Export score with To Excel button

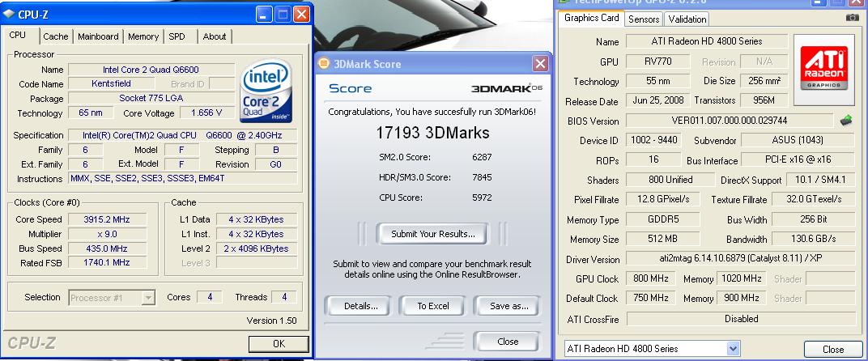tap(433, 306)
